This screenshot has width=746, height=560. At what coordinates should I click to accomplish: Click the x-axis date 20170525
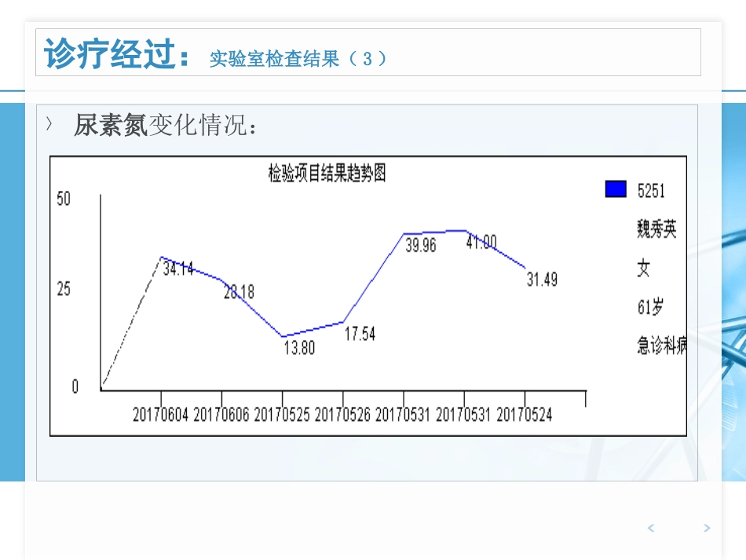tap(282, 415)
